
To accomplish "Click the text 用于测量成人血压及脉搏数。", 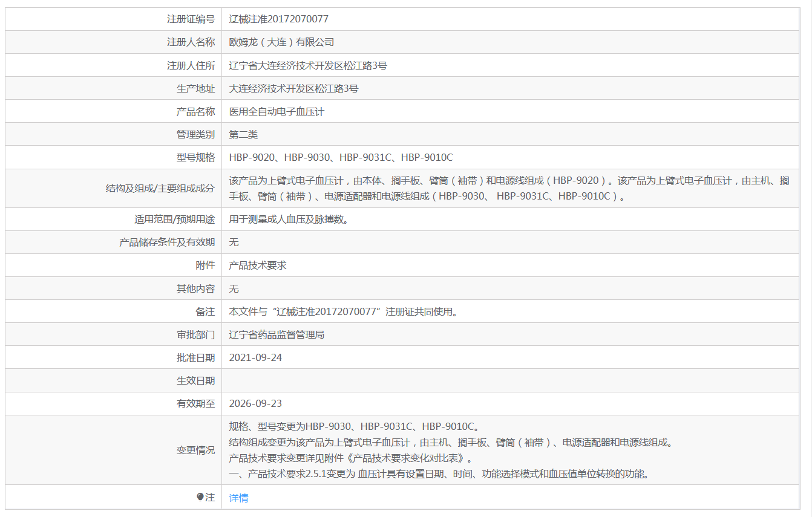I will [289, 219].
